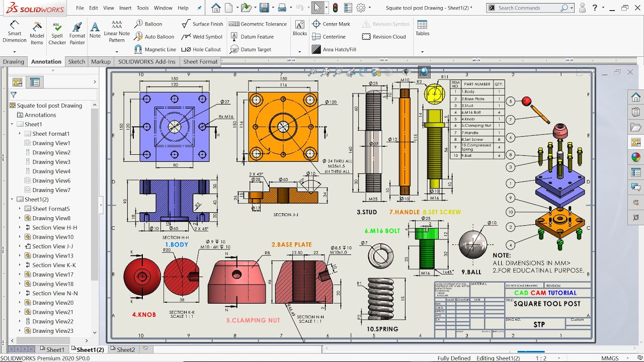Click the MMGS unit system status

pyautogui.click(x=610, y=358)
